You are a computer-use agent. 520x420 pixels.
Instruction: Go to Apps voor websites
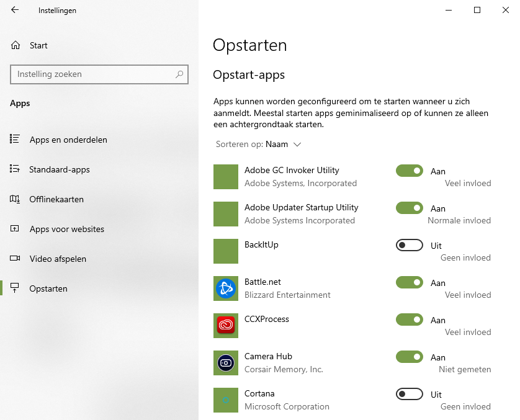(66, 229)
